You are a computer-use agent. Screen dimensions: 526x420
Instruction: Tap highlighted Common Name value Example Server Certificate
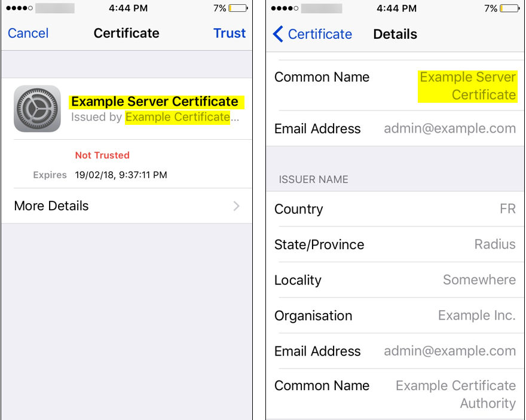pos(467,86)
